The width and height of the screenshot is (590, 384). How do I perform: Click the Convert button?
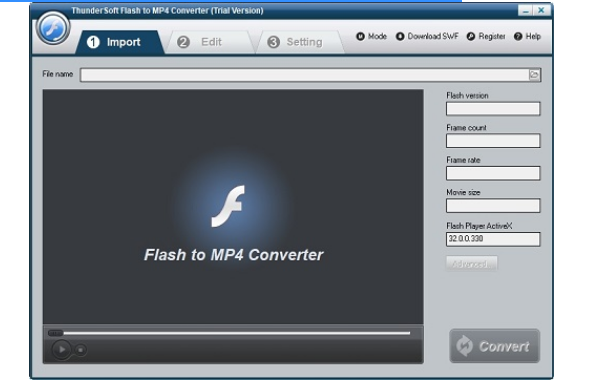[495, 346]
